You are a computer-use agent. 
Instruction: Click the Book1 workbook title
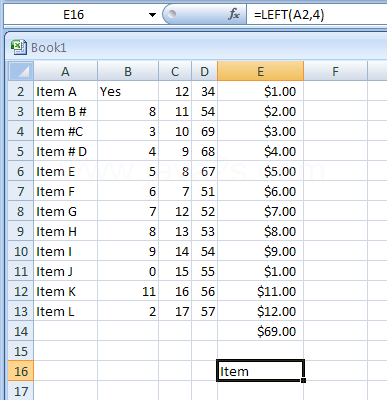pyautogui.click(x=49, y=48)
